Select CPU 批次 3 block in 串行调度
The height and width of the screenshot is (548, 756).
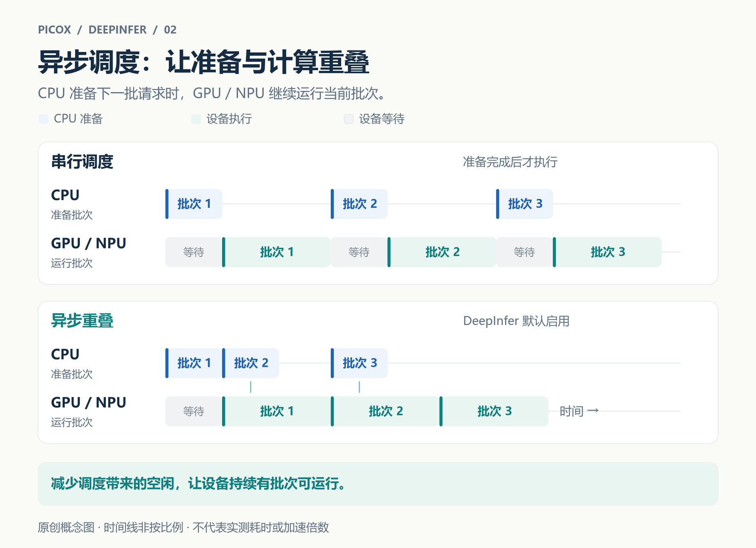tap(524, 204)
